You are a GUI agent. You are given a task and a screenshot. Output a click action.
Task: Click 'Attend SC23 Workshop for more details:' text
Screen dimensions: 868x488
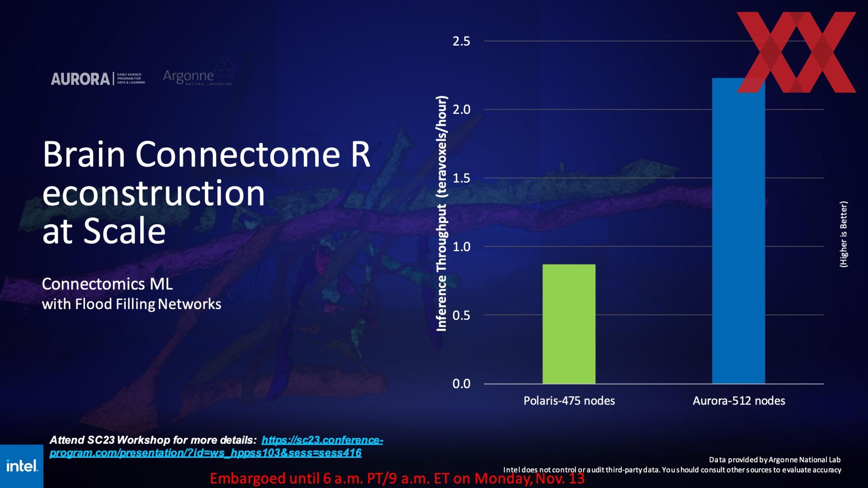(153, 440)
